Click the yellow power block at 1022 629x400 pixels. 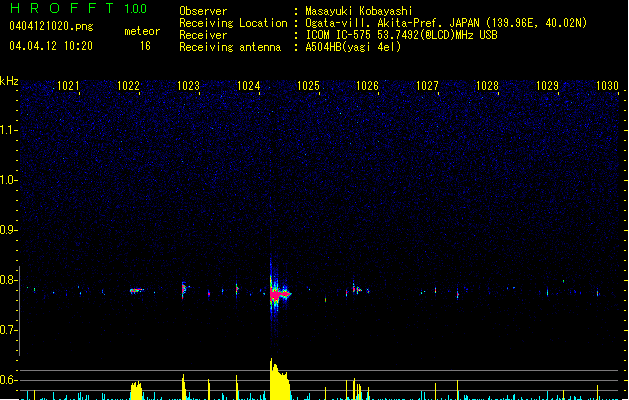coord(136,391)
